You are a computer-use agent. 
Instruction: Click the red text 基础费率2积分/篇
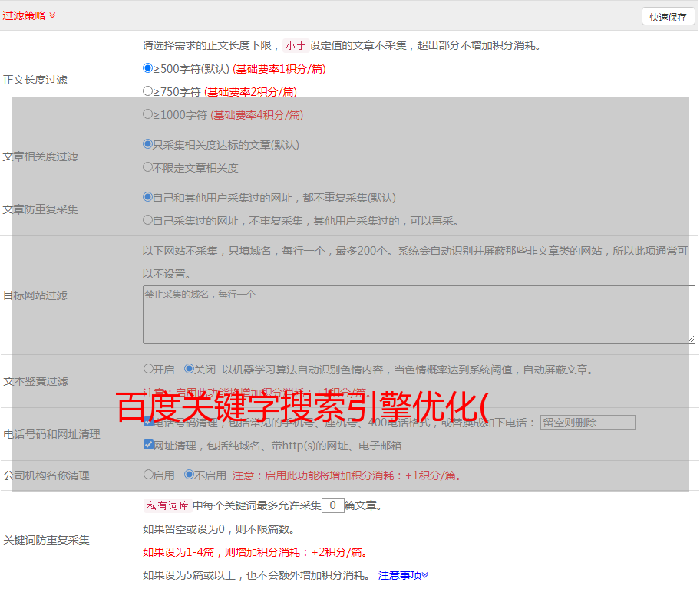[251, 92]
